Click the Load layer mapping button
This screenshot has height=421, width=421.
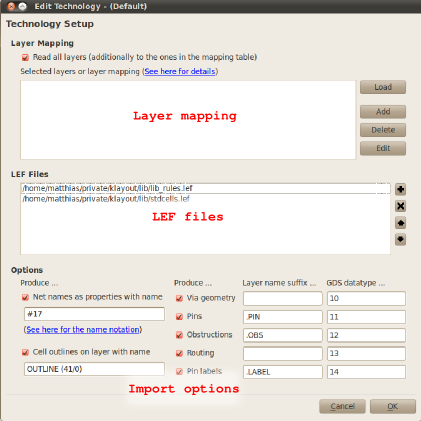383,87
